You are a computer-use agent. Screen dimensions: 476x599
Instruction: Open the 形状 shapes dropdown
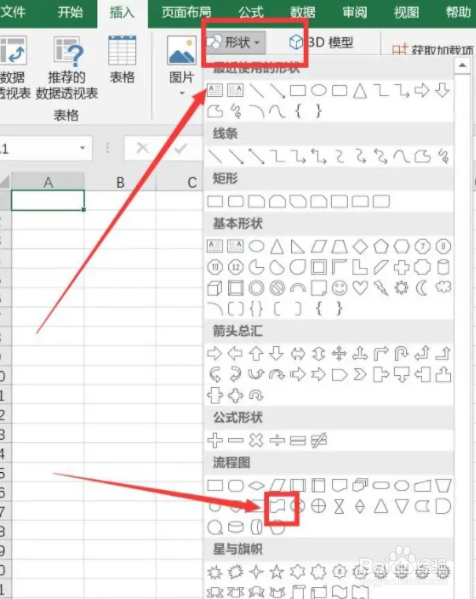pyautogui.click(x=235, y=42)
